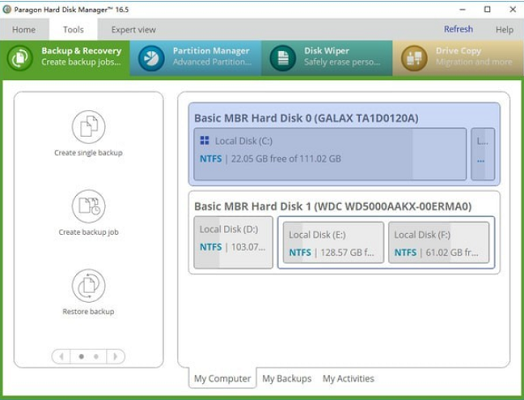The height and width of the screenshot is (400, 524).
Task: Click the Backup & Recovery circular icon
Action: (20, 58)
